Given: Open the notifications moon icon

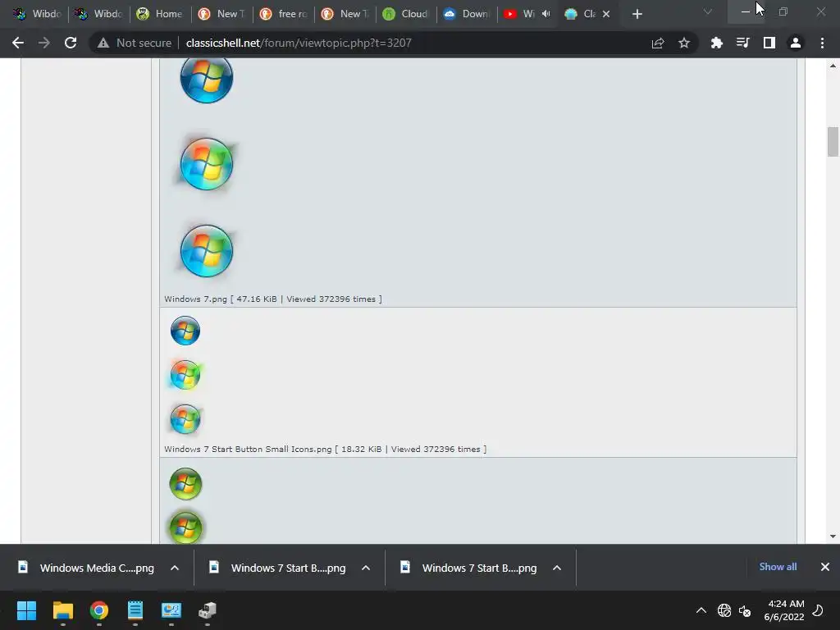Looking at the screenshot, I should pos(818,610).
